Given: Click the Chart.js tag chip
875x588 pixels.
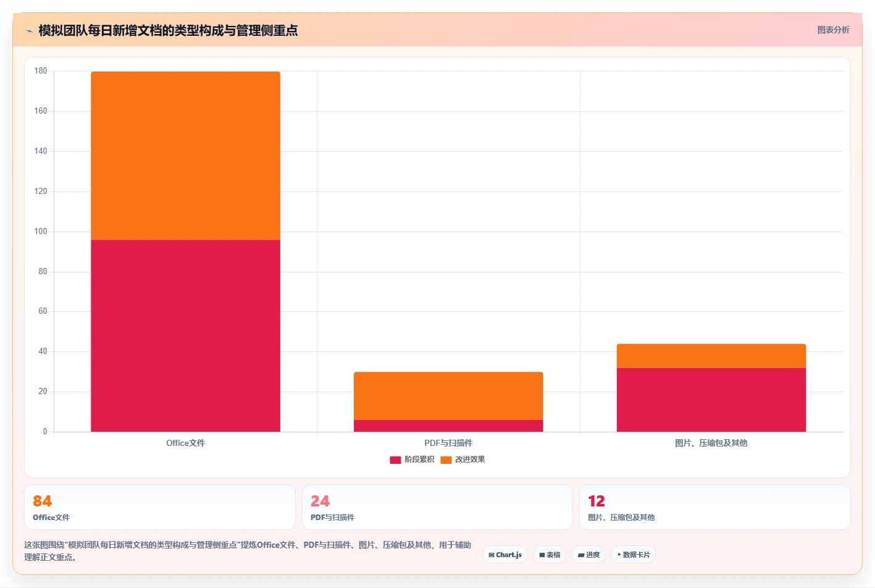Looking at the screenshot, I should [505, 555].
